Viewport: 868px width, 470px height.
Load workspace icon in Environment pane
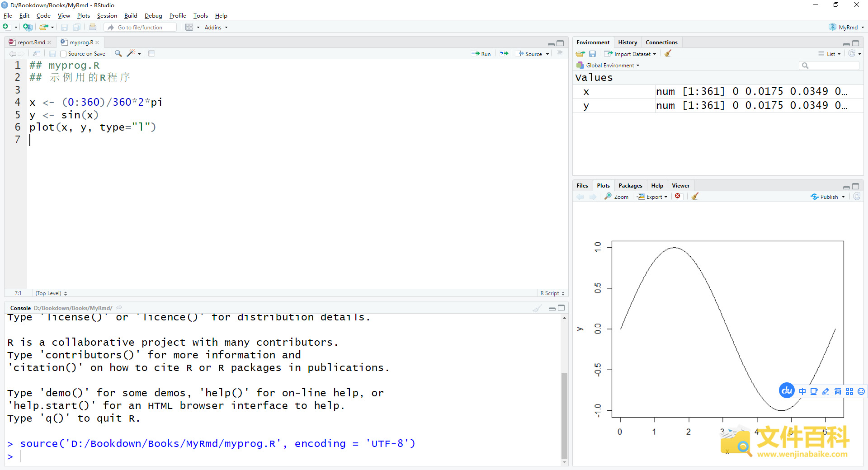[x=580, y=54]
